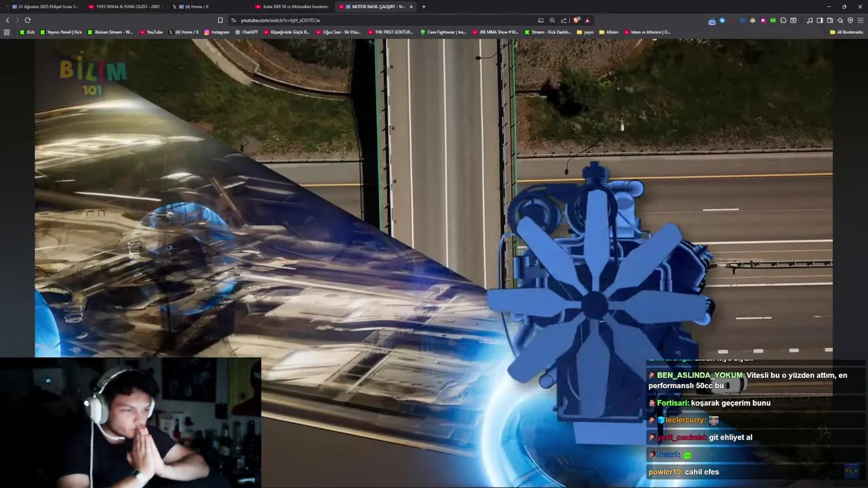Open the YouTube bookmark
The image size is (868, 488).
coord(151,32)
